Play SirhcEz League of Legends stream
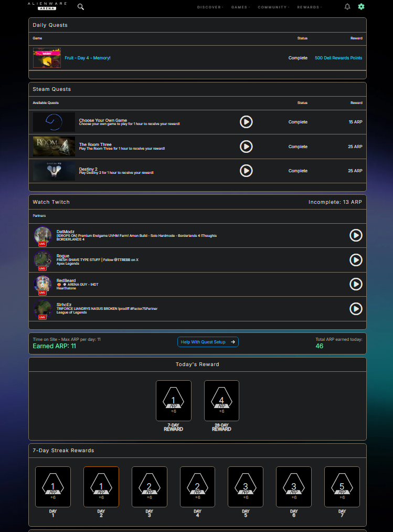This screenshot has width=393, height=532. pyautogui.click(x=356, y=309)
